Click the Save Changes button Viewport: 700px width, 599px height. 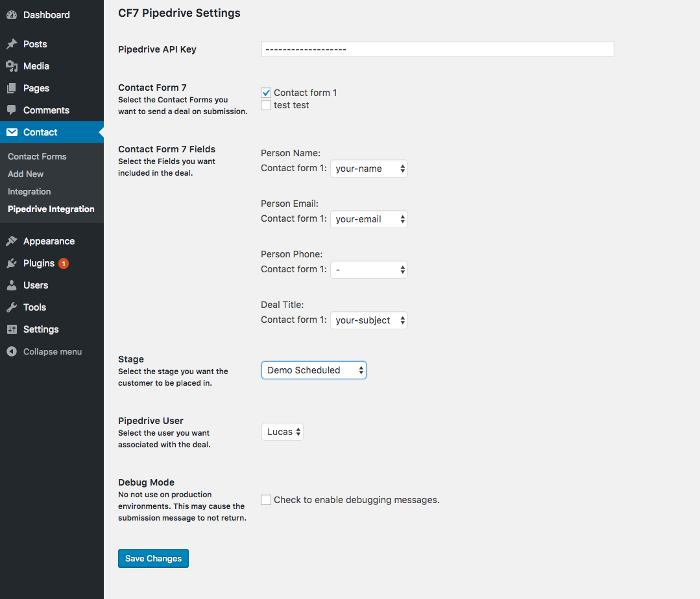coord(153,558)
